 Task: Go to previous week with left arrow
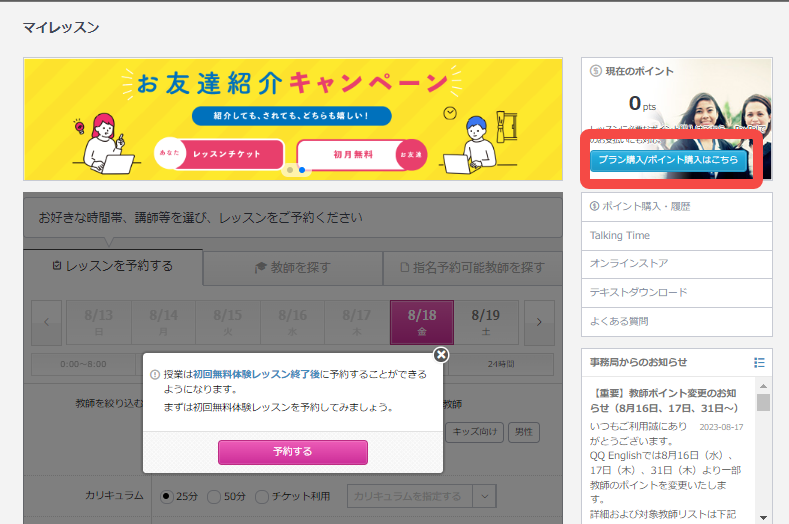tap(46, 322)
